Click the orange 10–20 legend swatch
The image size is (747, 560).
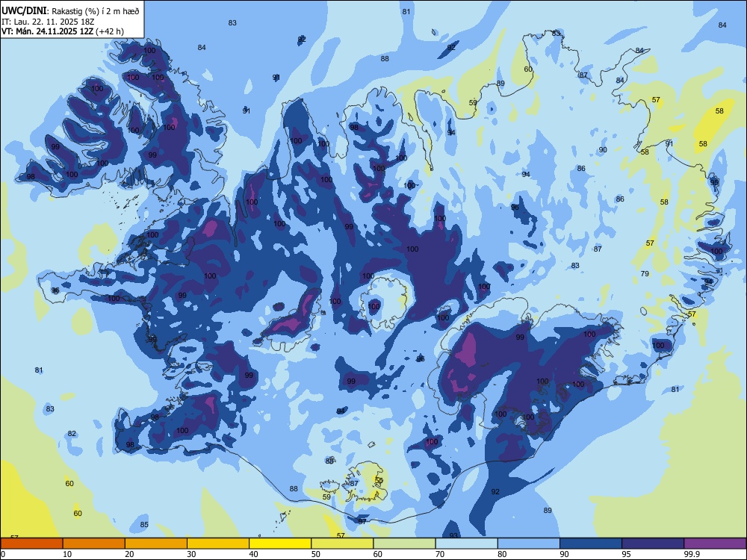click(x=94, y=544)
